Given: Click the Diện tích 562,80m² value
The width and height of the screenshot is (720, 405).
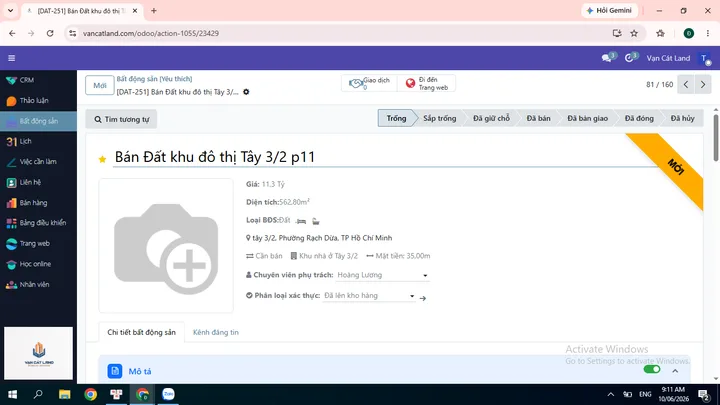Looking at the screenshot, I should pos(294,202).
